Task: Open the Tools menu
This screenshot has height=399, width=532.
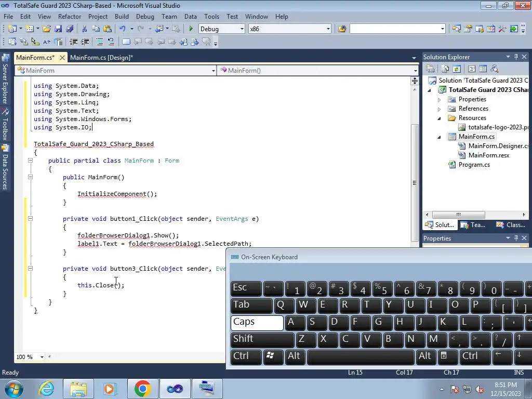Action: tap(211, 16)
